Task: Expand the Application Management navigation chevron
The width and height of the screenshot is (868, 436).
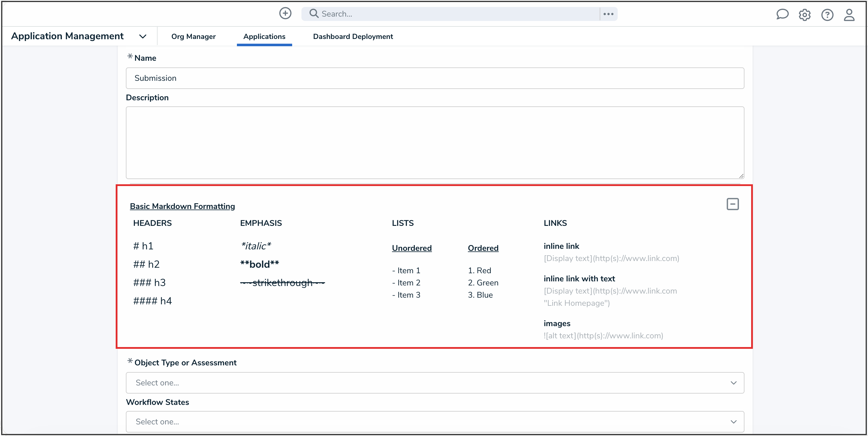Action: (x=143, y=36)
